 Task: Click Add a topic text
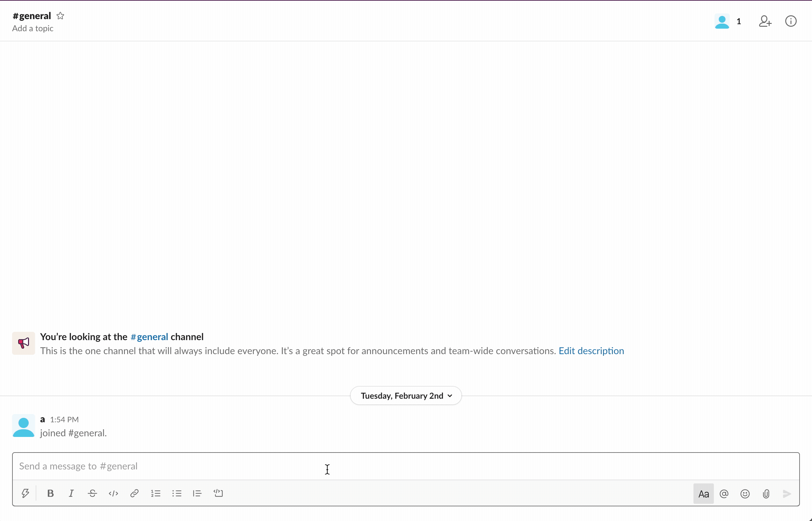(33, 28)
